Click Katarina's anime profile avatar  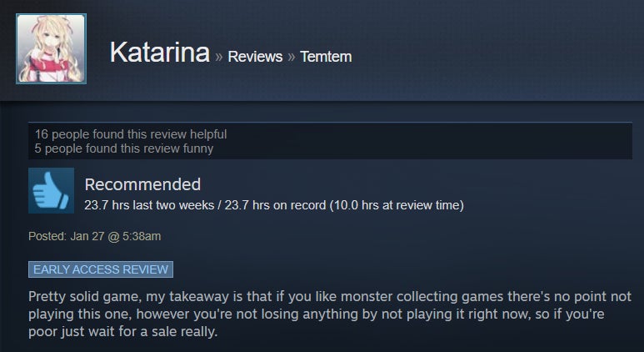[51, 48]
